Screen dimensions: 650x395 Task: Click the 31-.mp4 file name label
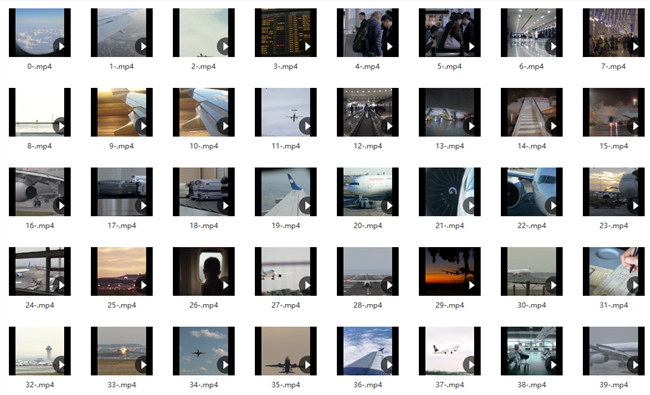pyautogui.click(x=614, y=305)
